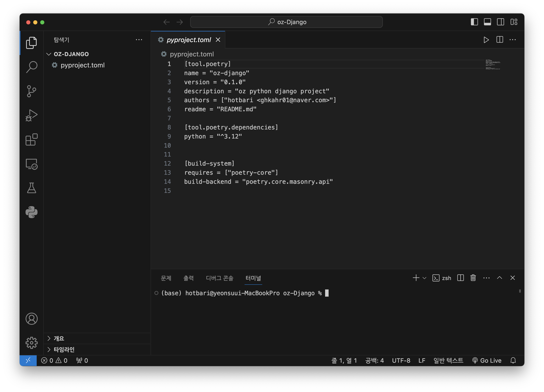This screenshot has height=392, width=544.
Task: Open terminal panel more actions ellipsis
Action: tap(486, 278)
